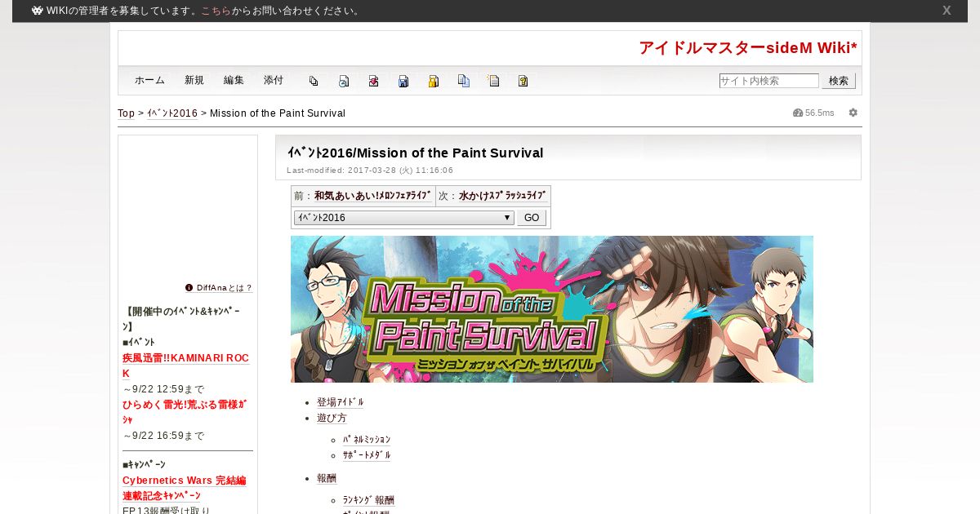
Task: Open ひらめく雷光!荒ぶる雷様ｶﾞｼｬ link
Action: [x=185, y=412]
